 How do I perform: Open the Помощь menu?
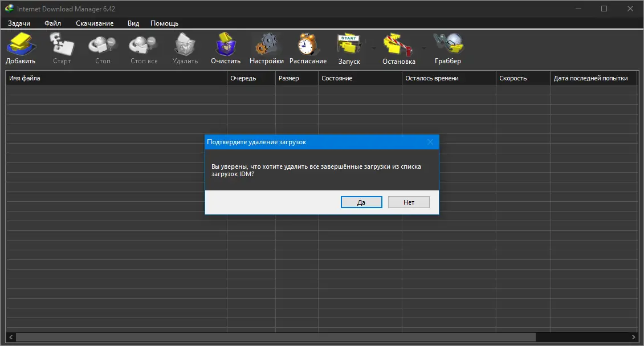pyautogui.click(x=164, y=23)
